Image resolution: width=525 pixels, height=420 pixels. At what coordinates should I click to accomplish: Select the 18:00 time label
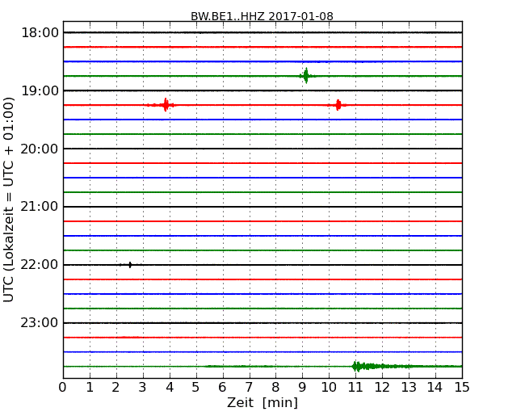pos(40,33)
